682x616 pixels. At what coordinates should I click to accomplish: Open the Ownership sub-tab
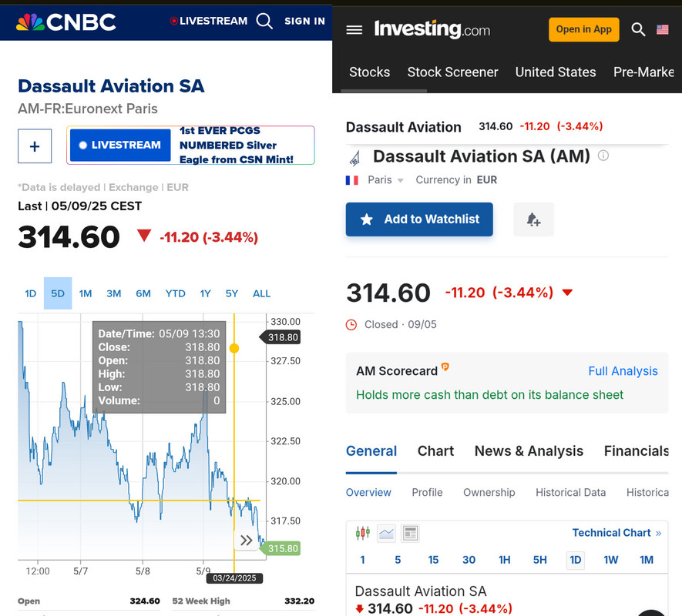(489, 492)
